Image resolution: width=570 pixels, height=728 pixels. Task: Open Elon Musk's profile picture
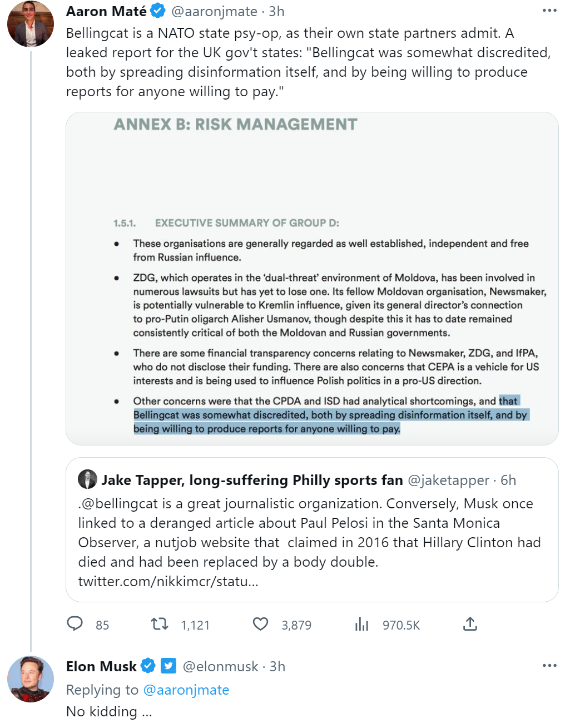tap(31, 679)
